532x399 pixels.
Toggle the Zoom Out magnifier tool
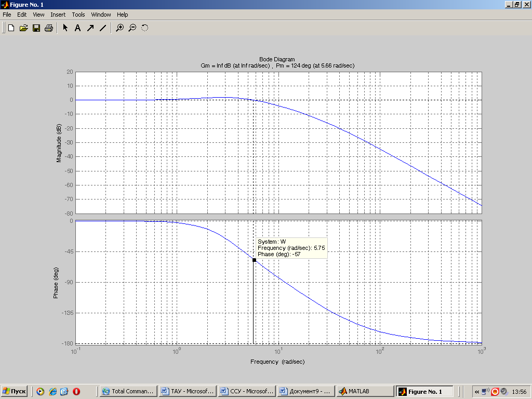click(x=132, y=28)
